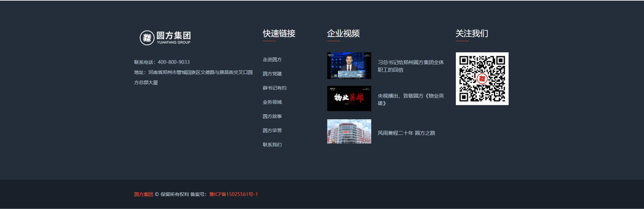Go to 业务领域 quick link
Image resolution: width=644 pixels, height=209 pixels.
pyautogui.click(x=272, y=102)
